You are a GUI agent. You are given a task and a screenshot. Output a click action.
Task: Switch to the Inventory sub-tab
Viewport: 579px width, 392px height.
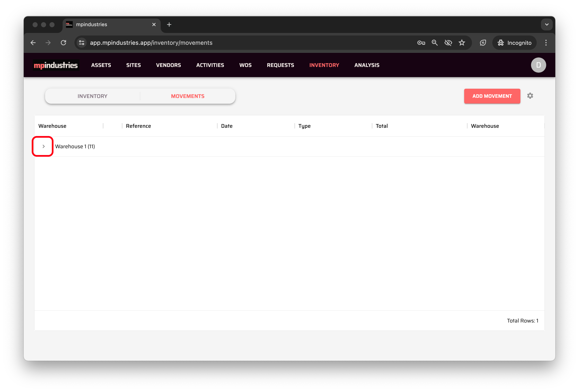pyautogui.click(x=92, y=96)
